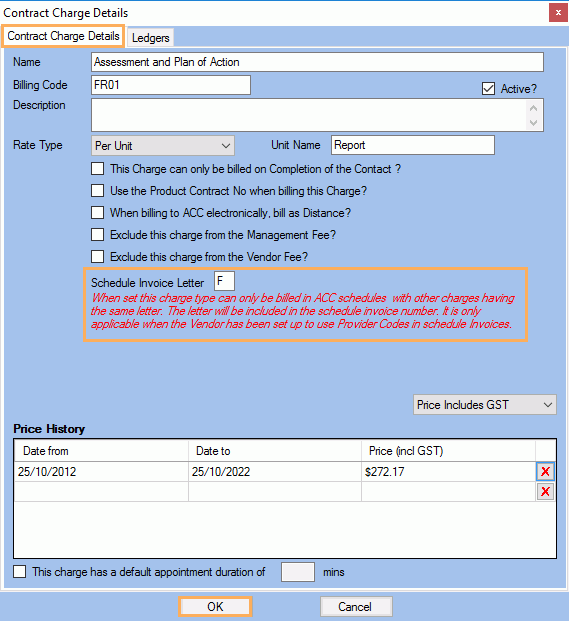Screen dimensions: 569x621
Task: Check bill as Distance for ACC electronically
Action: [97, 213]
